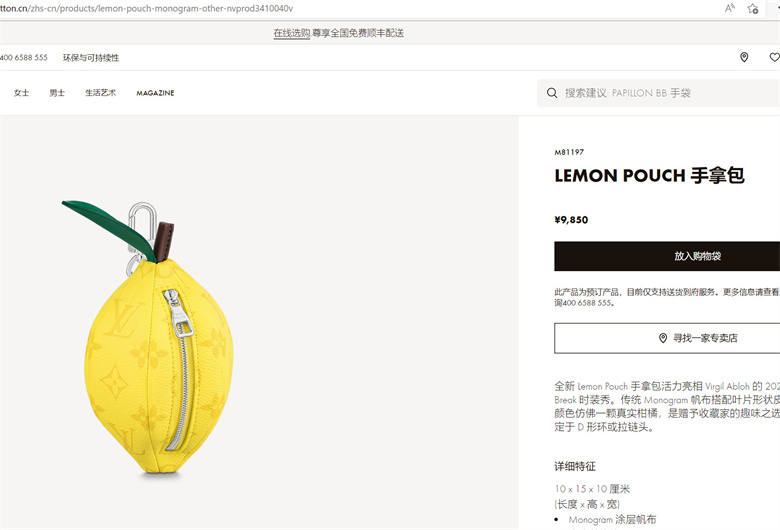Click the 400 6588 555 phone number
This screenshot has width=780, height=530.
(23, 58)
